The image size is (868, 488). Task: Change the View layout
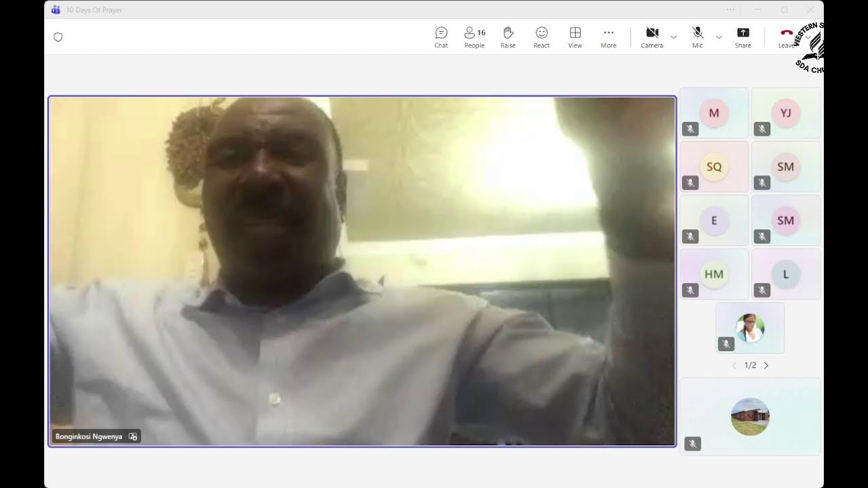pos(575,37)
